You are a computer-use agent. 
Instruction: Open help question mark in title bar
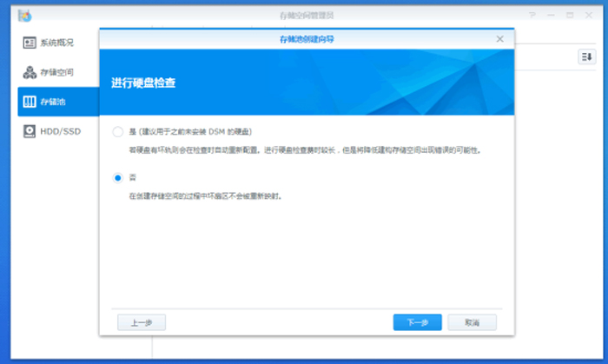click(x=532, y=15)
